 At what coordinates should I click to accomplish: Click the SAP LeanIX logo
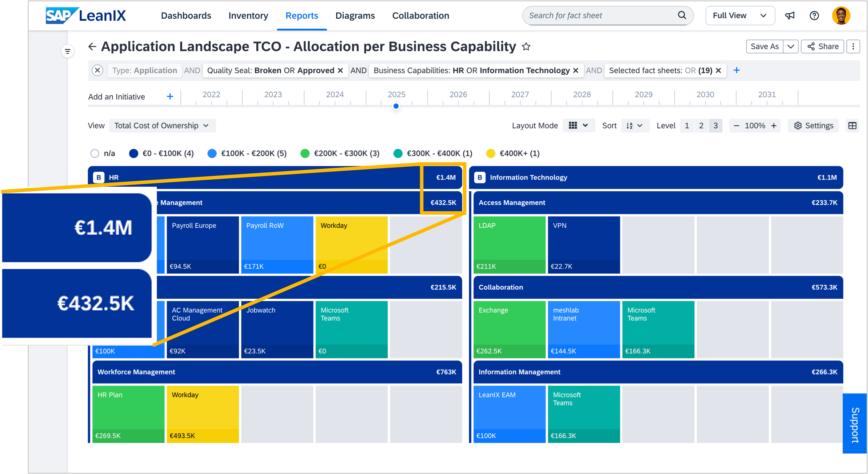86,15
